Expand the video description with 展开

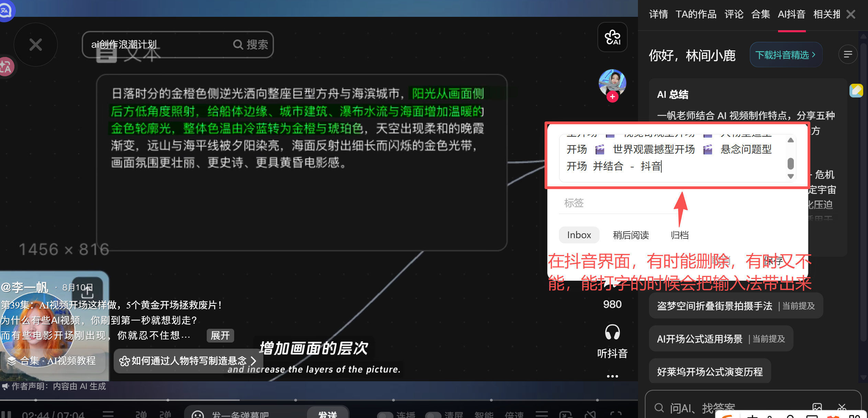click(220, 335)
